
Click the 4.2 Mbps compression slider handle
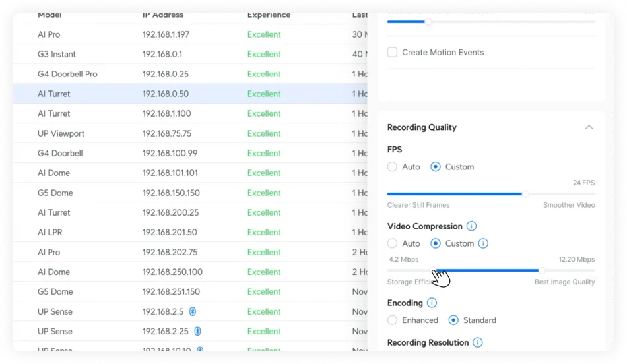(x=434, y=270)
